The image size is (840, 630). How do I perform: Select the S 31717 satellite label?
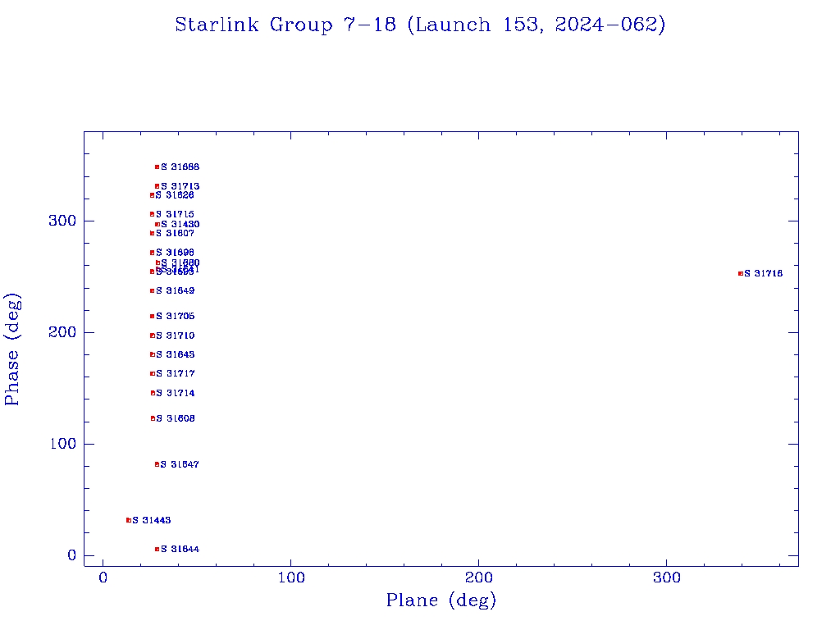[x=176, y=374]
